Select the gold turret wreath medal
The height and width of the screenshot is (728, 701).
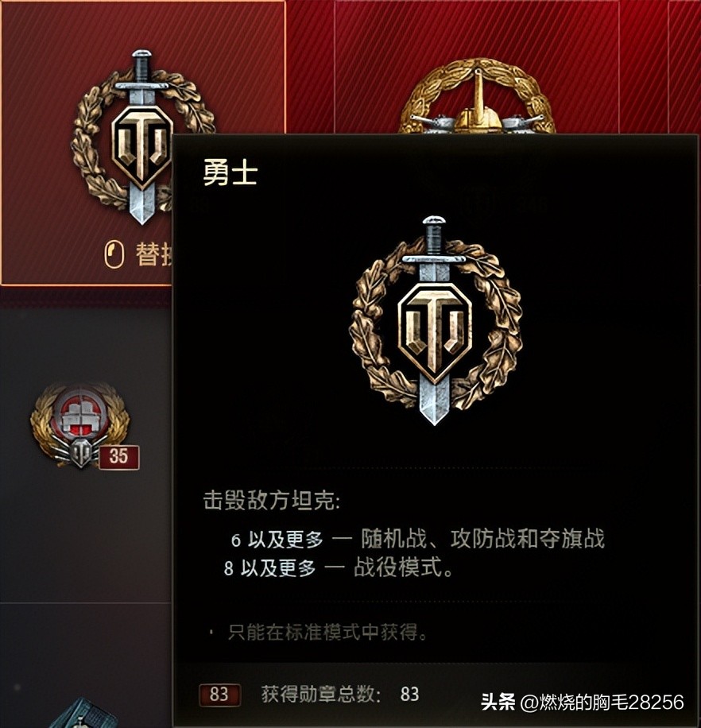tap(477, 97)
